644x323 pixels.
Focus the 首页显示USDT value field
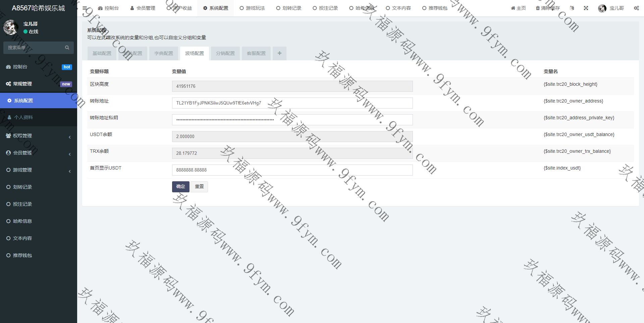tap(292, 170)
